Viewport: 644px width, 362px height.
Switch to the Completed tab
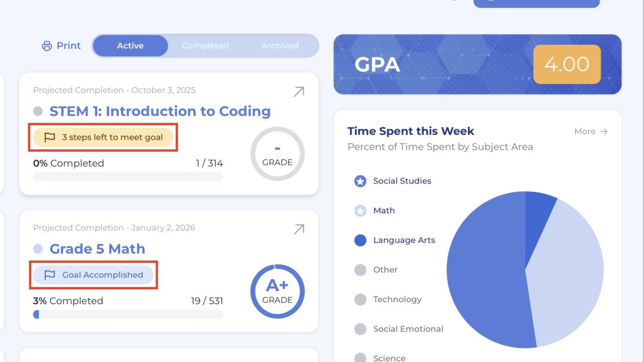[205, 46]
